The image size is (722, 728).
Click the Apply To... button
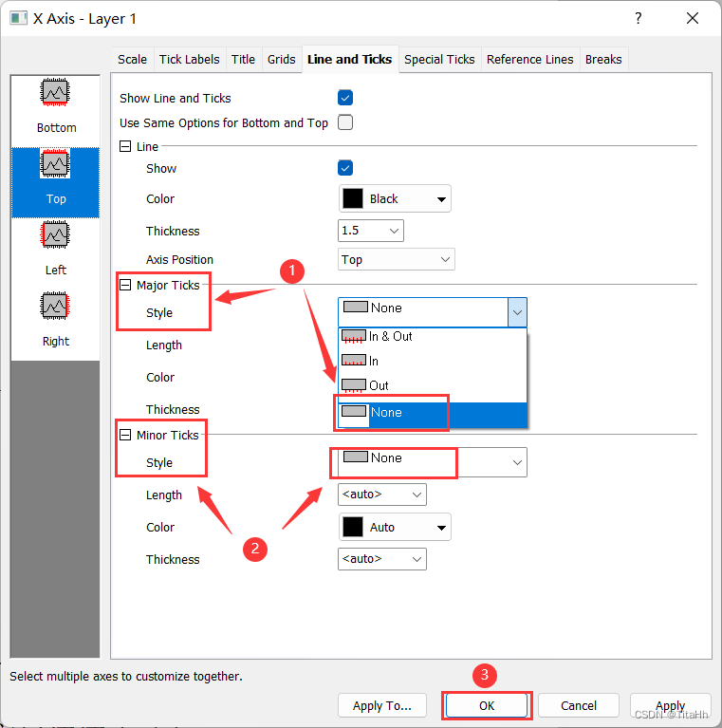[382, 706]
